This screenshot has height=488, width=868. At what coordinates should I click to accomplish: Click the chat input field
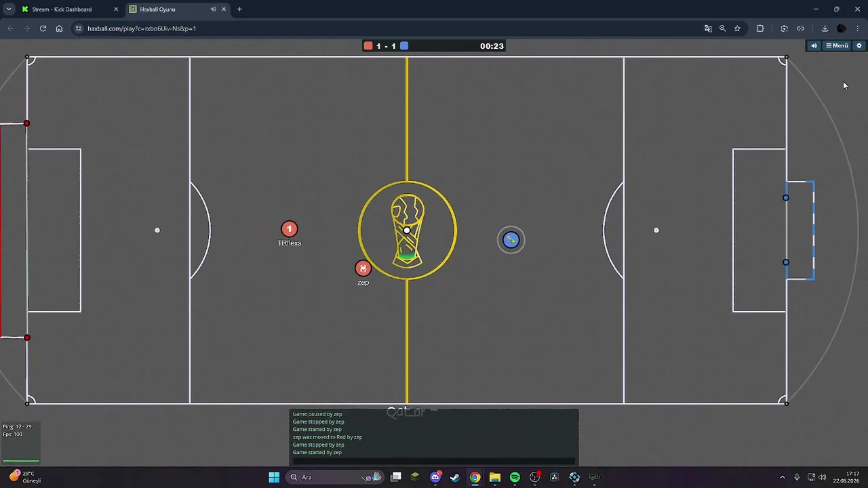434,461
